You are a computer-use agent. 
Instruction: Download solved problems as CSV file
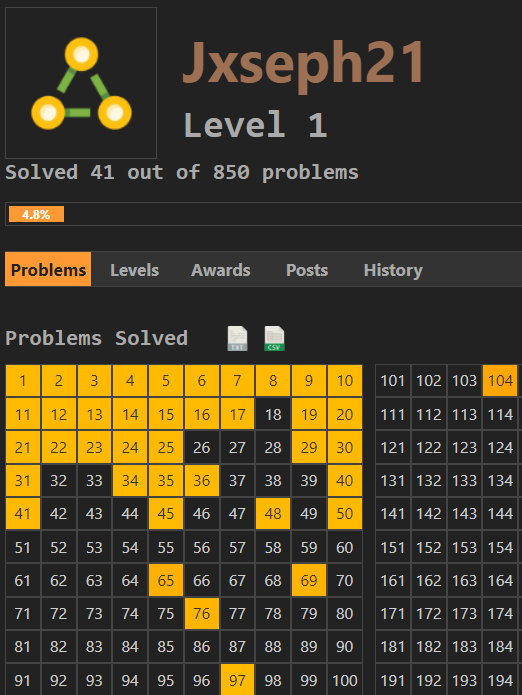[x=274, y=339]
